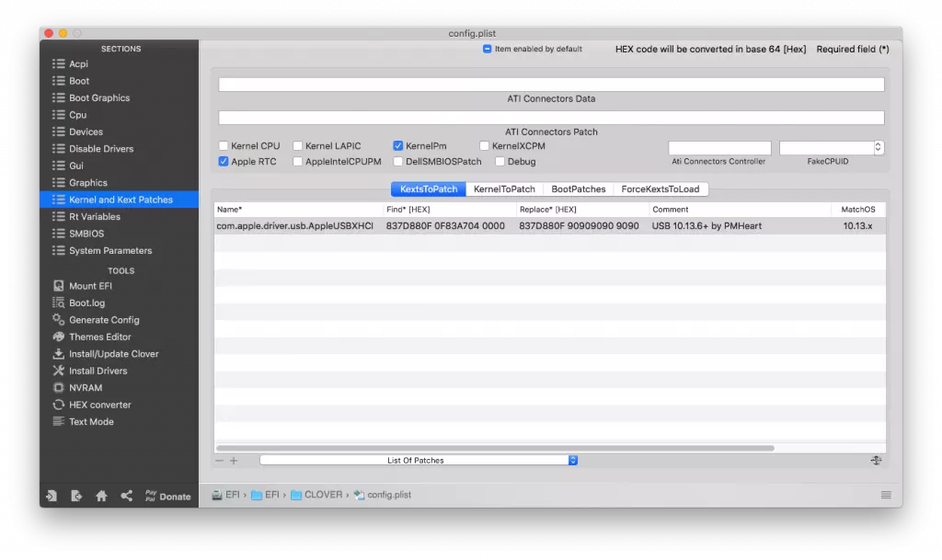Enable the AppleIntelCPUPM checkbox
Image resolution: width=942 pixels, height=560 pixels.
click(x=297, y=162)
